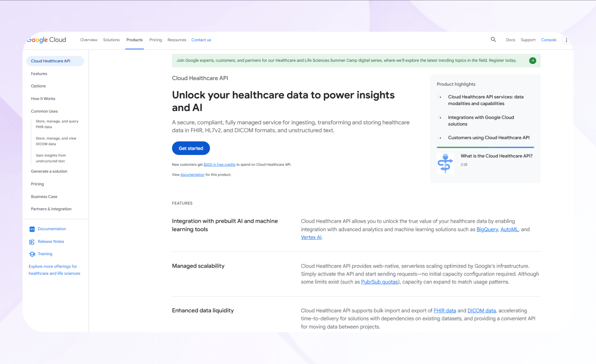Click the Enhanced data liquidity heading

coord(203,311)
